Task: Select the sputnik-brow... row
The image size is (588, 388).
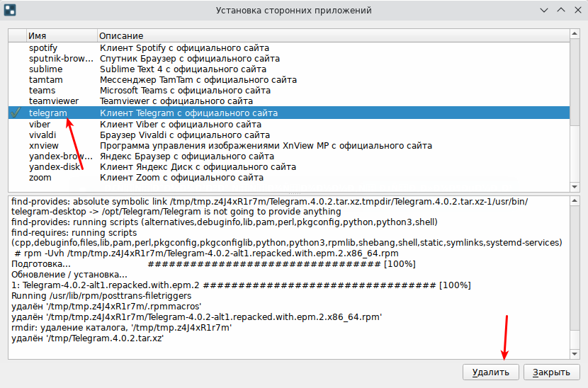Action: (289, 59)
